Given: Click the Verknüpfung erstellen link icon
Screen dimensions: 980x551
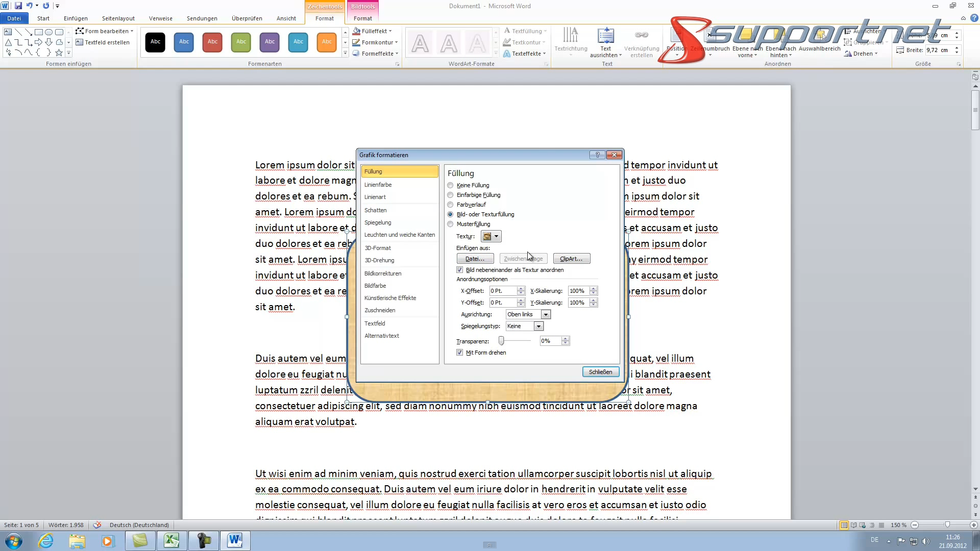Looking at the screenshot, I should 642,36.
